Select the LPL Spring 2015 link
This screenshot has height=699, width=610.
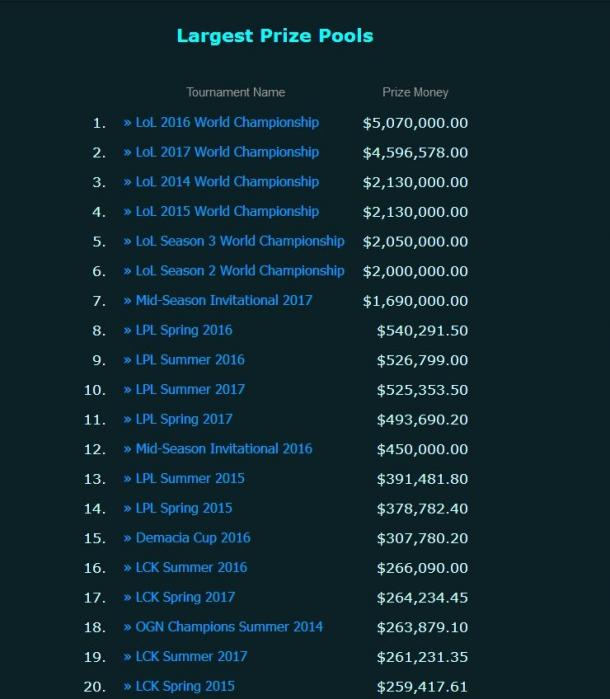(x=184, y=508)
